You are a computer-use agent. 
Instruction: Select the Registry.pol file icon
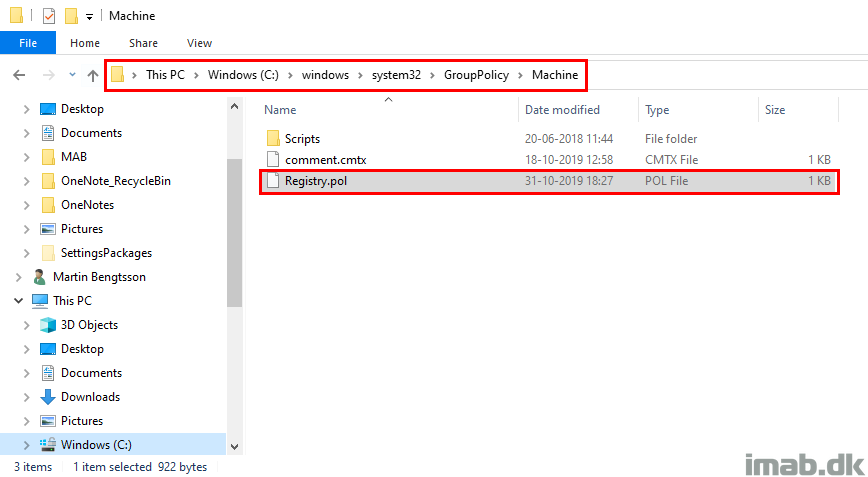pyautogui.click(x=273, y=180)
